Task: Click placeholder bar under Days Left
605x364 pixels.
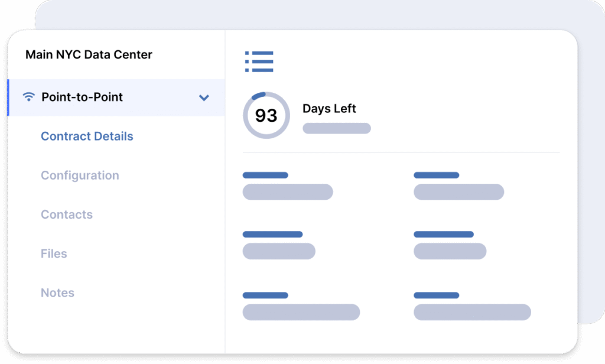Action: pyautogui.click(x=336, y=128)
